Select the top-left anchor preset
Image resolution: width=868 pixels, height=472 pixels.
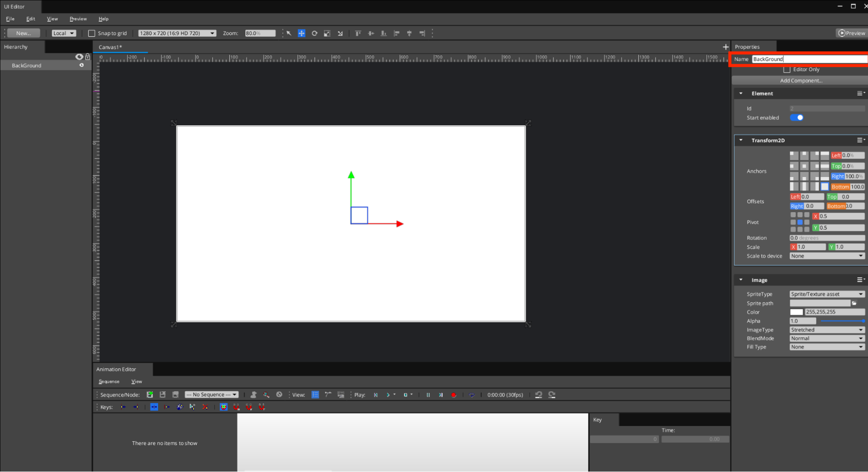794,155
